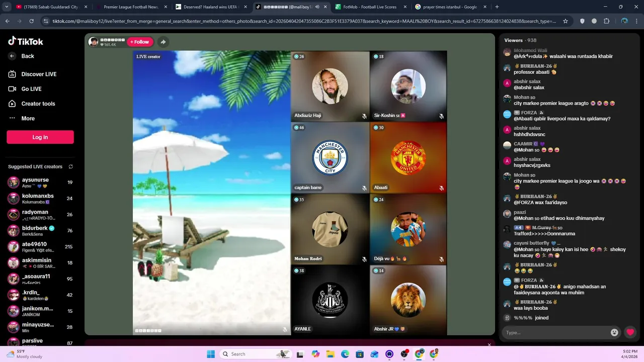Open kolumanxbs live stream
Image resolution: width=644 pixels, height=362 pixels.
pyautogui.click(x=40, y=199)
